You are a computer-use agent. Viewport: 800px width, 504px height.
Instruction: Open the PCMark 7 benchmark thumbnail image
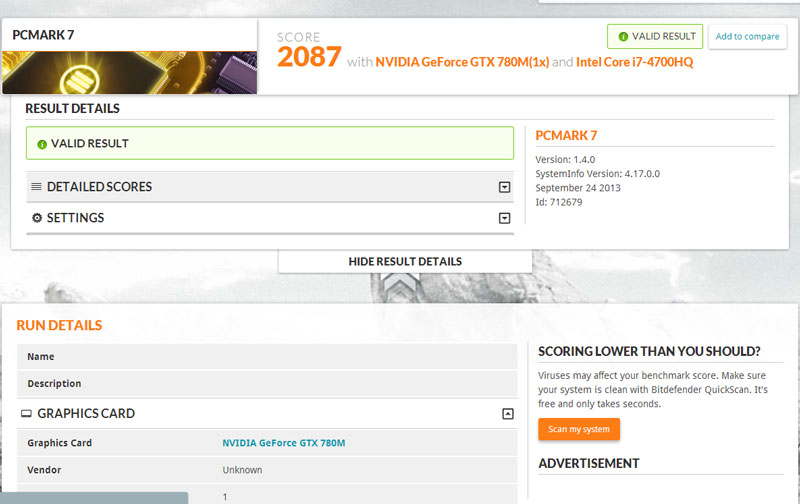[x=129, y=72]
